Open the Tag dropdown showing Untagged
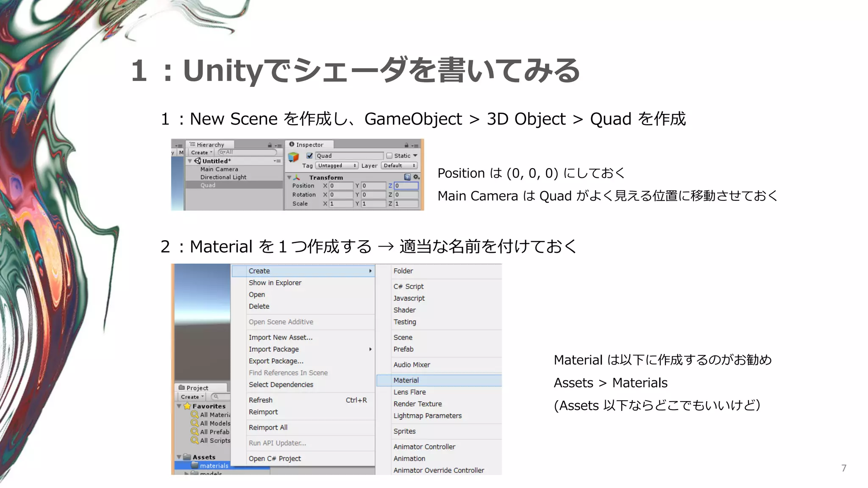 pos(337,166)
